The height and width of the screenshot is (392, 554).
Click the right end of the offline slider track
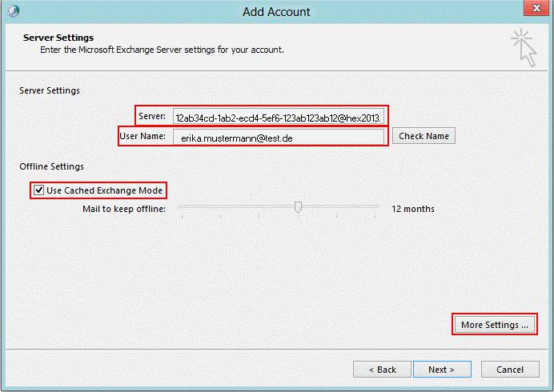point(376,206)
